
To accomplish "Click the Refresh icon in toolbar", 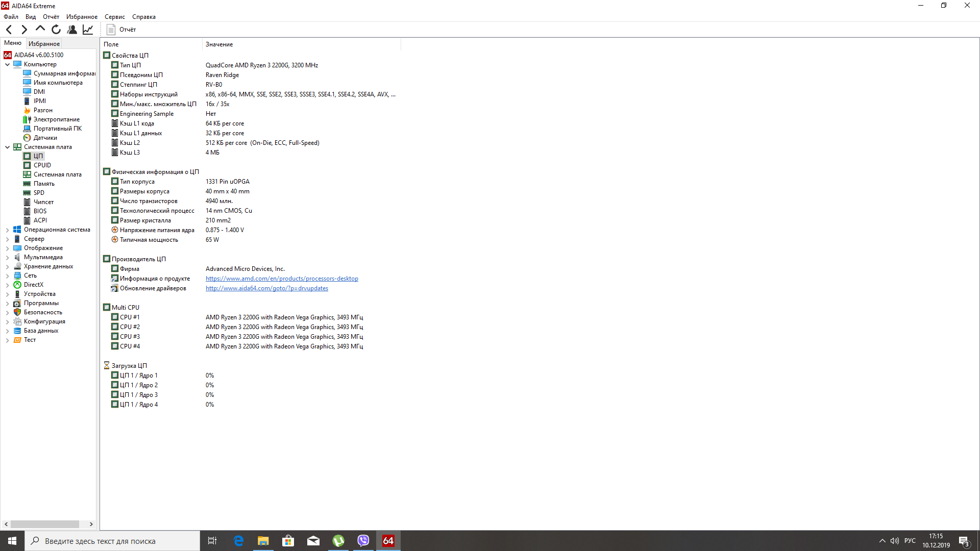I will [56, 30].
